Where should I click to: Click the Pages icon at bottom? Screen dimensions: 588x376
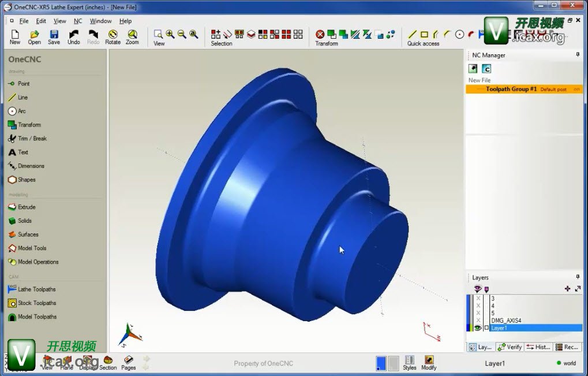click(128, 363)
